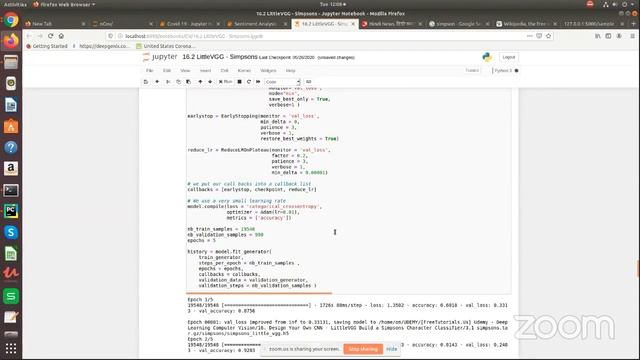Open the Getting Started bookmark
640x360 pixels.
[47, 46]
